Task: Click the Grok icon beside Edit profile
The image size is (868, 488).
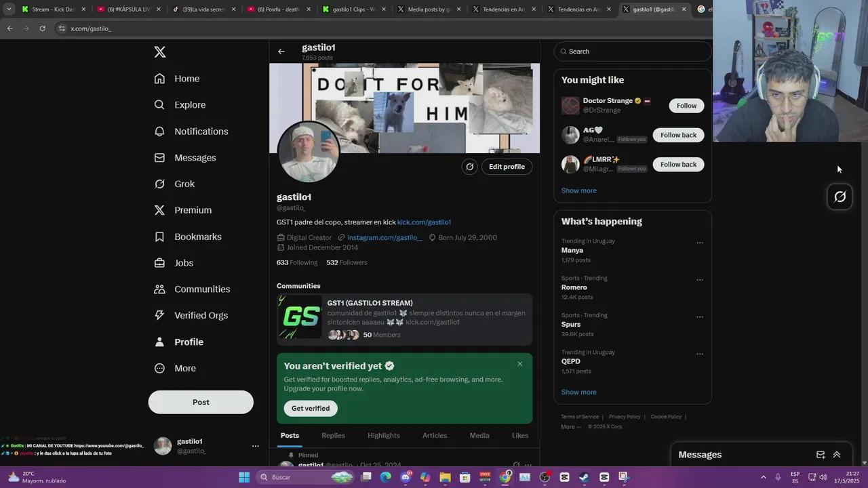Action: (469, 167)
